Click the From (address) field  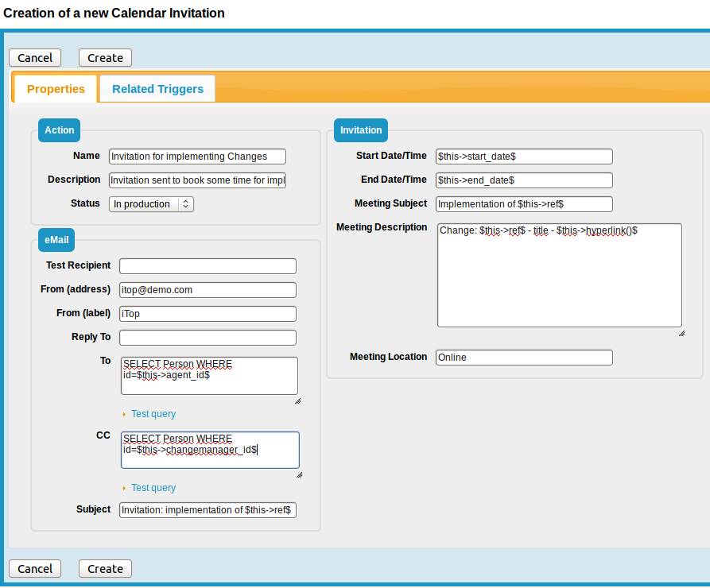[208, 290]
